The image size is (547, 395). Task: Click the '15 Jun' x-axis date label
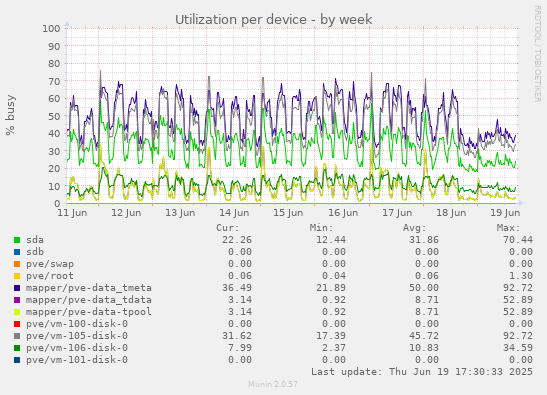(x=288, y=213)
